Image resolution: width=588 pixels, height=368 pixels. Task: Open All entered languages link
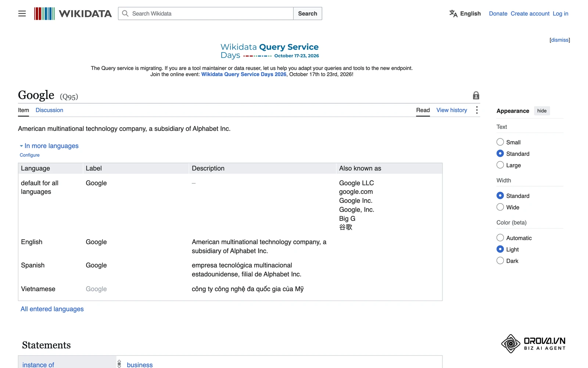(x=52, y=309)
